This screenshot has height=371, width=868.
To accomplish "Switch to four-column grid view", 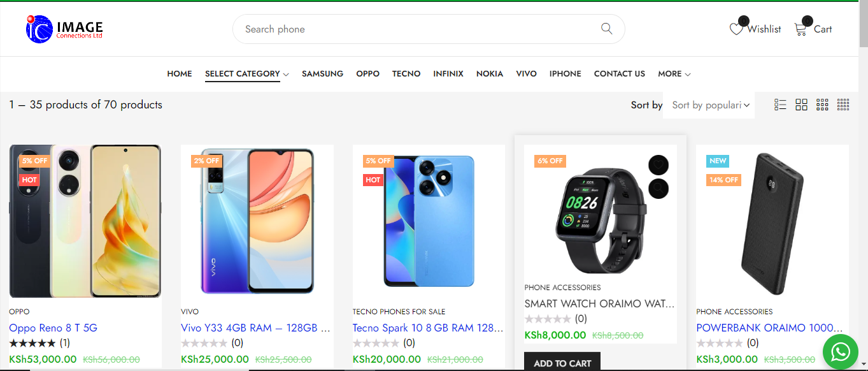I will 843,105.
